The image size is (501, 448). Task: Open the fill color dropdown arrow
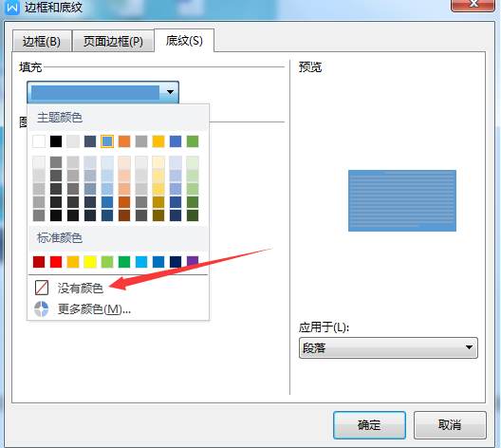[170, 92]
